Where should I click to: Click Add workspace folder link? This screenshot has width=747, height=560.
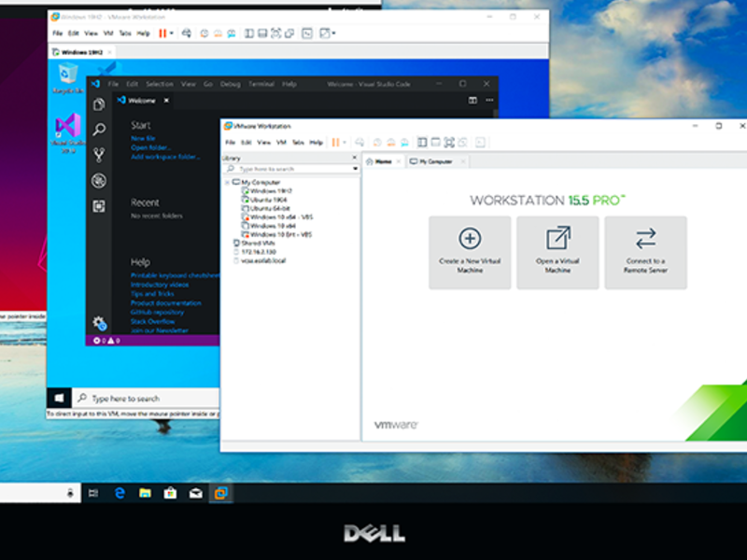(x=165, y=156)
